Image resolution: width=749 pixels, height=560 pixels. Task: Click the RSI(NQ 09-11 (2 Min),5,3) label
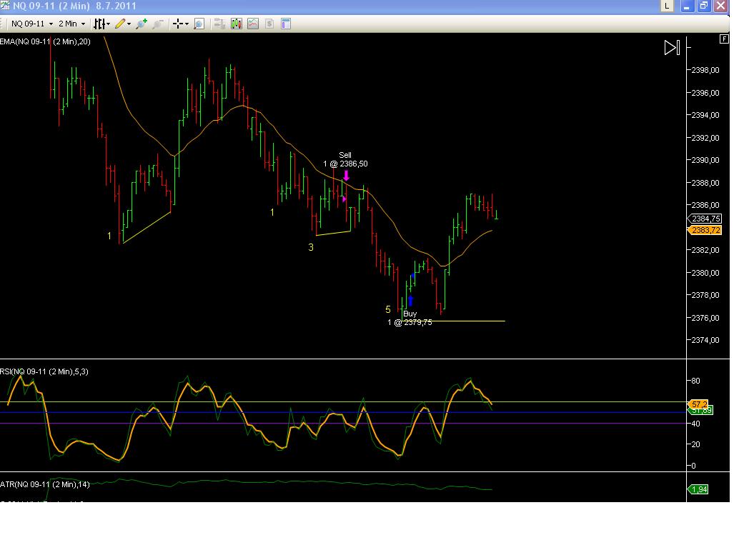coord(44,371)
